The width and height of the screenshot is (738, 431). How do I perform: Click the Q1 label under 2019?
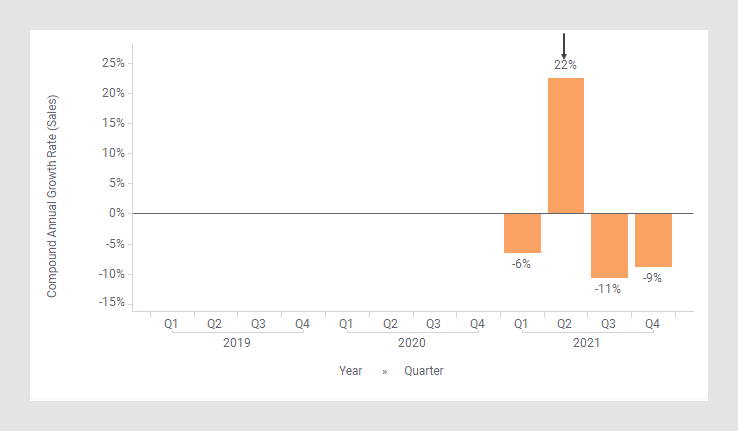pos(171,324)
